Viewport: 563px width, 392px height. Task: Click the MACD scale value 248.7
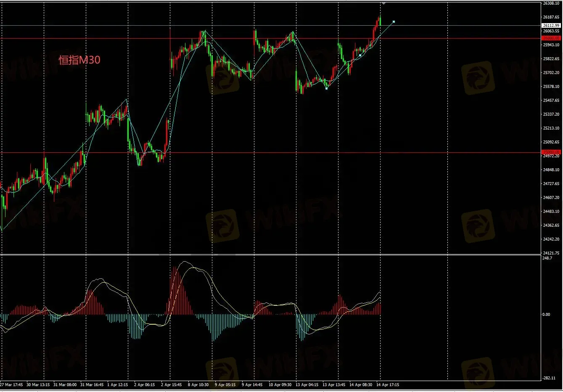(x=547, y=258)
